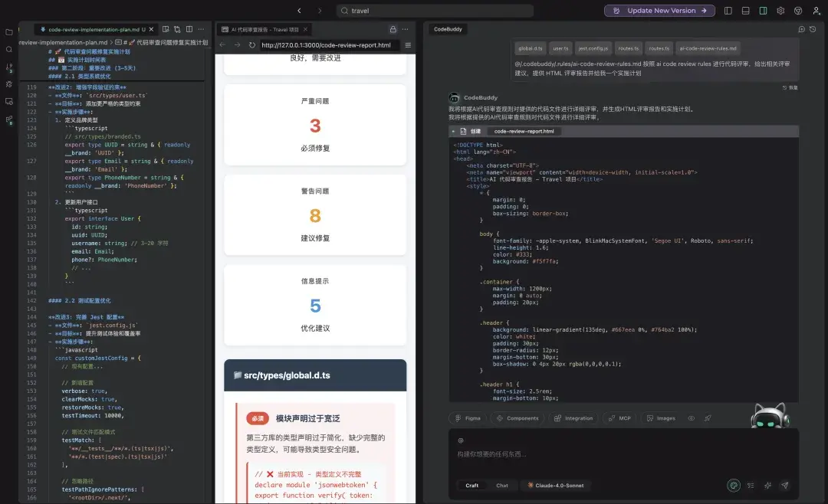Open the Explorer icon in the activity bar
Image resolution: width=828 pixels, height=504 pixels.
tap(8, 31)
